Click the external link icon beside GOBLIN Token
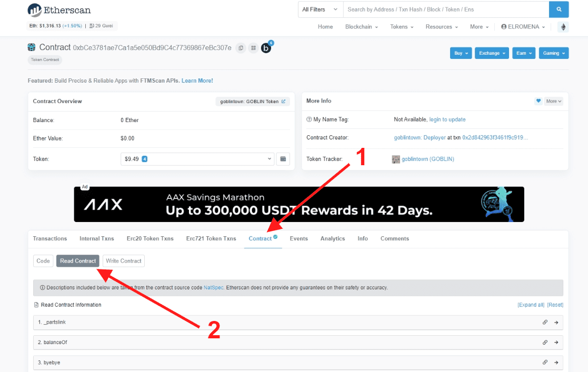The image size is (588, 372). [x=284, y=101]
